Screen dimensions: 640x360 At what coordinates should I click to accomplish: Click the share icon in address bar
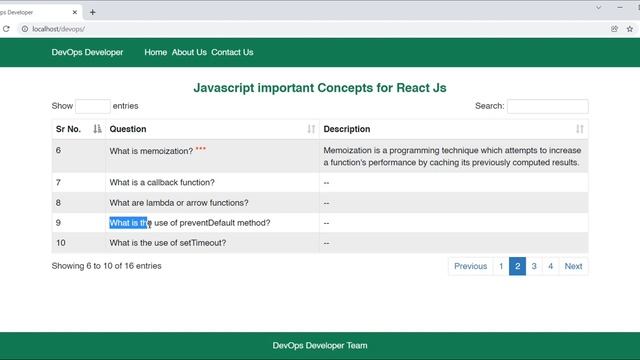pos(614,29)
